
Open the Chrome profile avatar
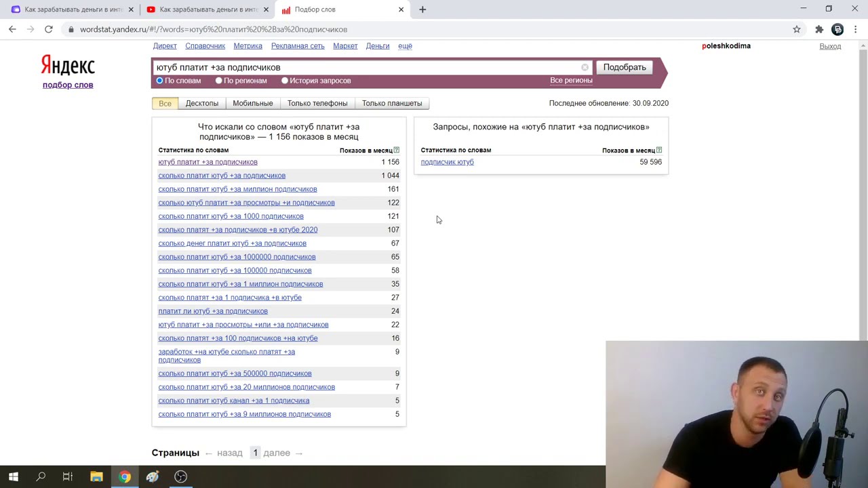coord(838,29)
